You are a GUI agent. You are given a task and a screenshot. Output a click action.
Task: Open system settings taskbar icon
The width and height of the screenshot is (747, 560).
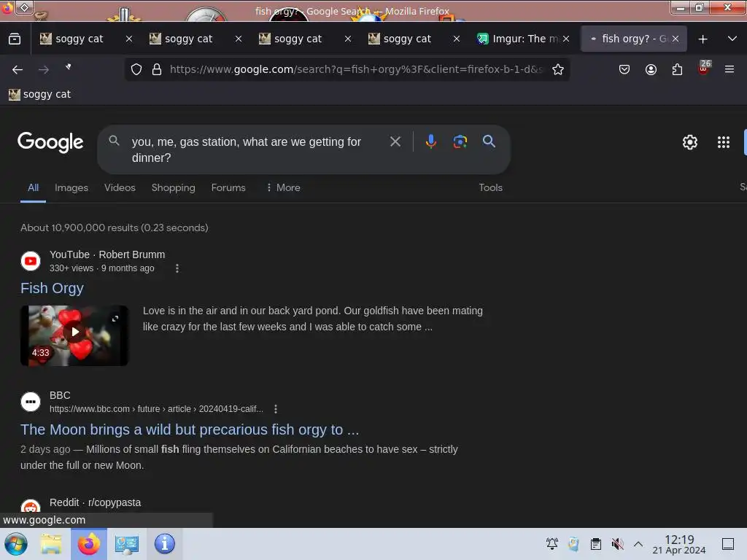pos(127,544)
